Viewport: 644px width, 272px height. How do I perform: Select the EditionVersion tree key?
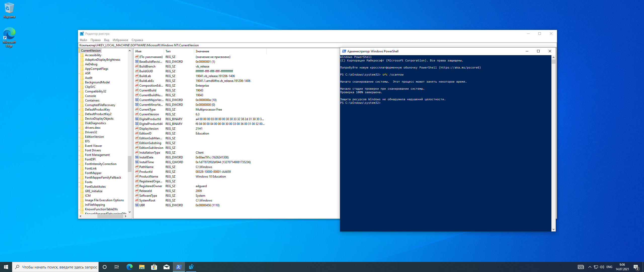(x=94, y=137)
